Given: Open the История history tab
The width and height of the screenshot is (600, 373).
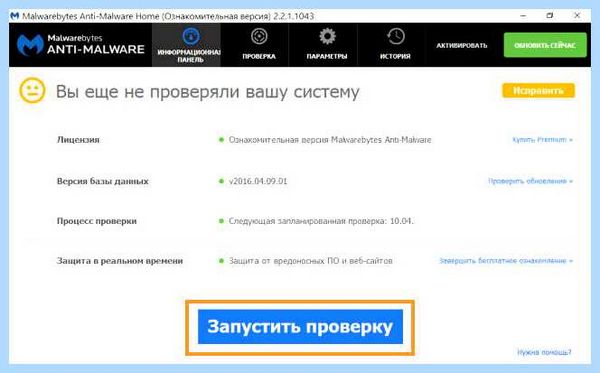Looking at the screenshot, I should [395, 45].
